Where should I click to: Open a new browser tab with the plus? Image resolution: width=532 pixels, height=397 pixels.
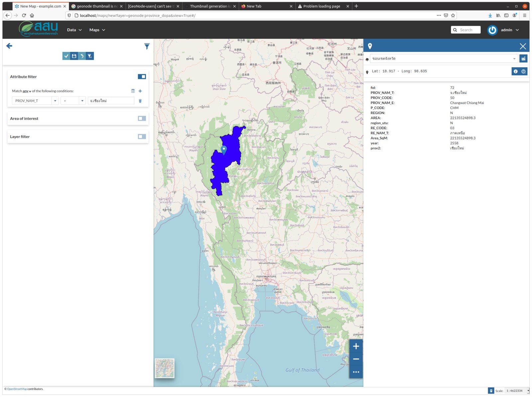click(356, 6)
